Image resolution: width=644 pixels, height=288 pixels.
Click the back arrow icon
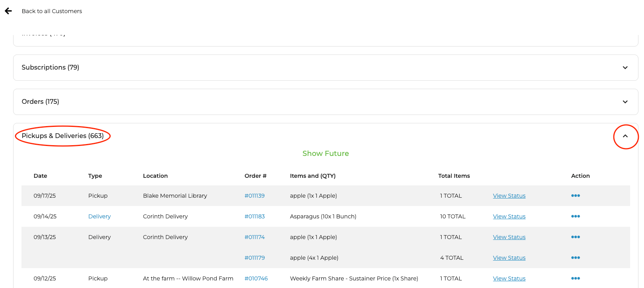pos(8,11)
